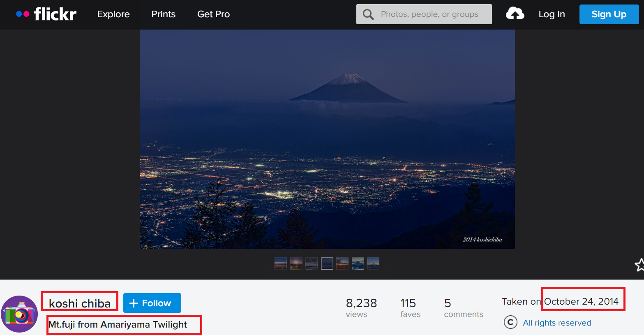Select the last thumbnail in filmstrip
The image size is (644, 335).
373,264
